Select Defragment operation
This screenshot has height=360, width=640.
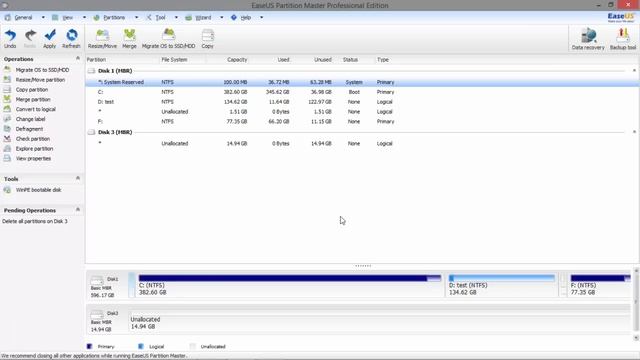coord(29,129)
